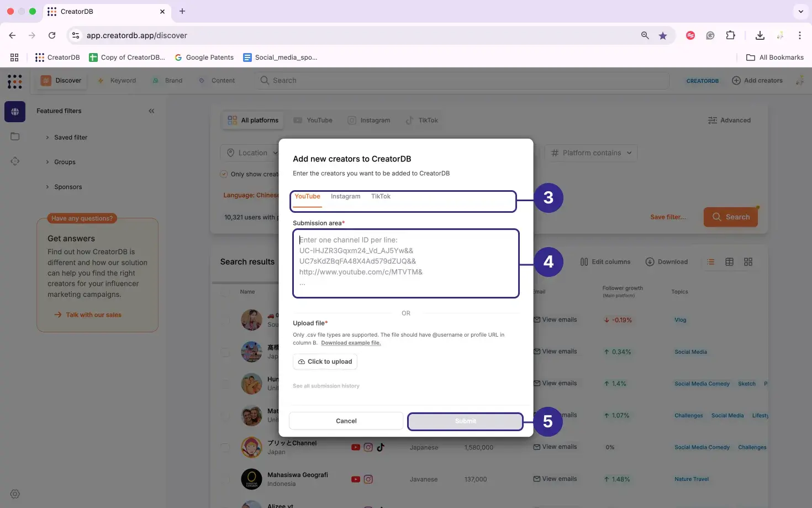812x508 pixels.
Task: Select YouTube platform filter tab
Action: tap(313, 121)
